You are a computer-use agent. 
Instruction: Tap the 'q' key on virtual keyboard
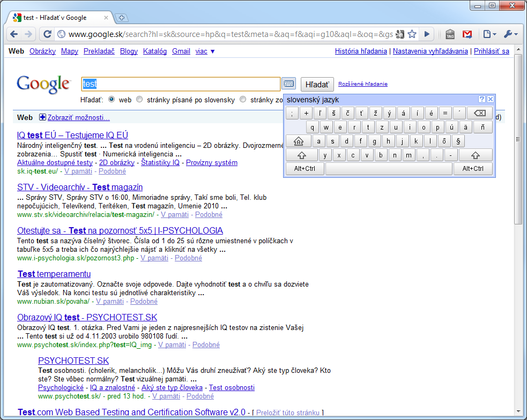[313, 127]
